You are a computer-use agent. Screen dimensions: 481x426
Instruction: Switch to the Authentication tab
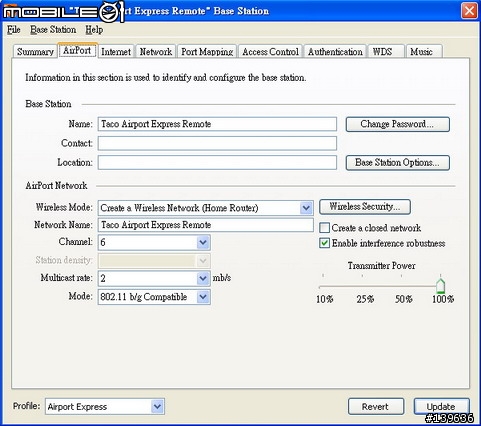[335, 52]
